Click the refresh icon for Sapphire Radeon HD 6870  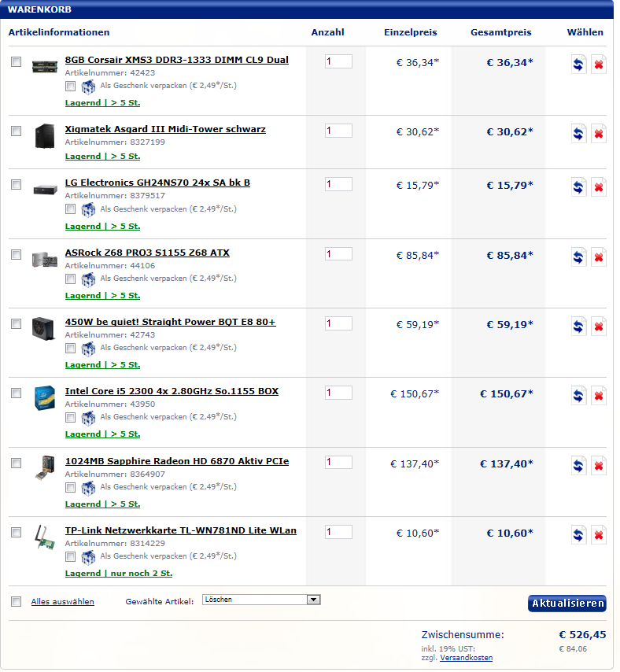pyautogui.click(x=578, y=465)
